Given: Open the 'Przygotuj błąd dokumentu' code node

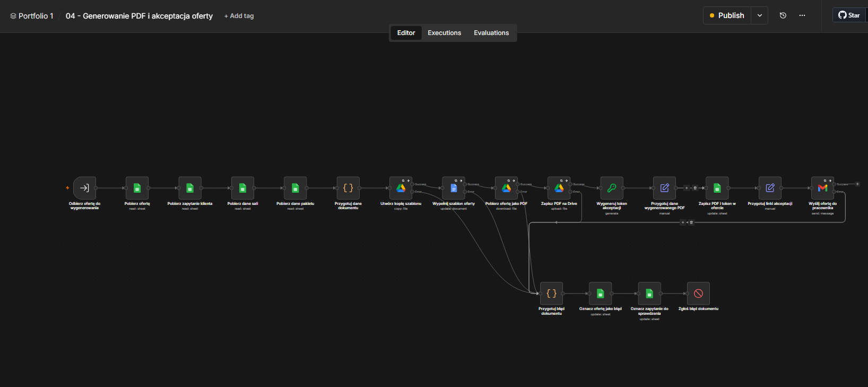Looking at the screenshot, I should point(551,294).
